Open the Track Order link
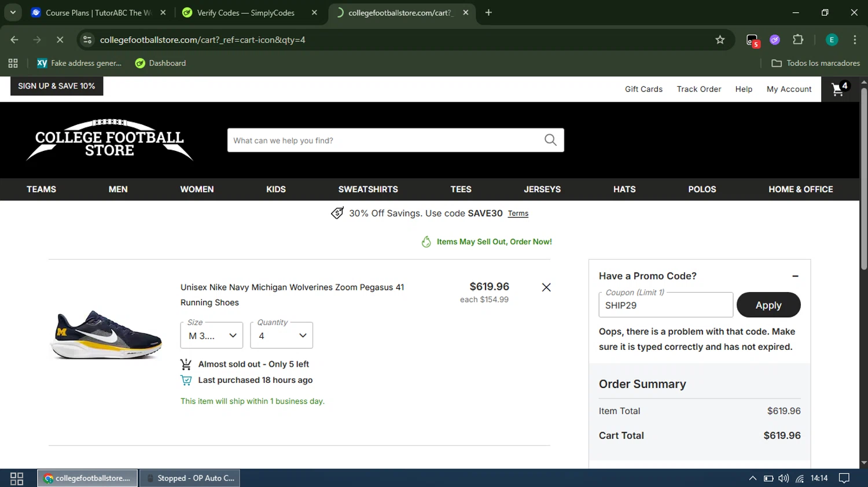868x487 pixels. 699,89
